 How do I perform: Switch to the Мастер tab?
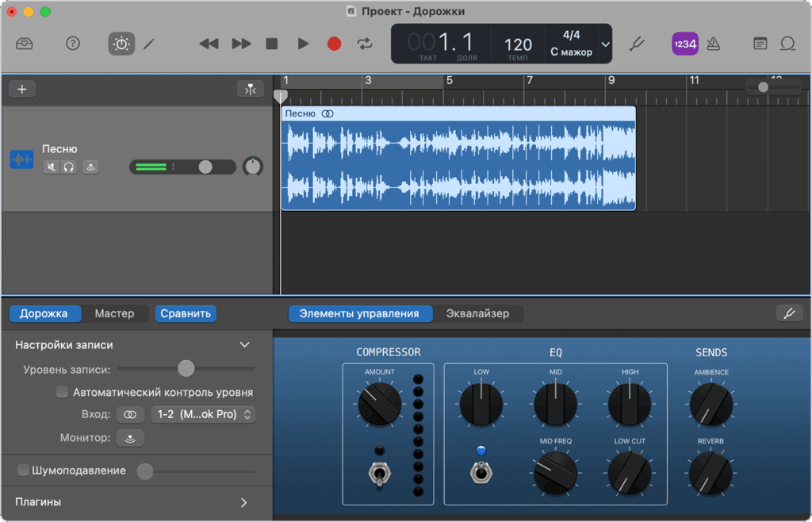click(x=114, y=314)
